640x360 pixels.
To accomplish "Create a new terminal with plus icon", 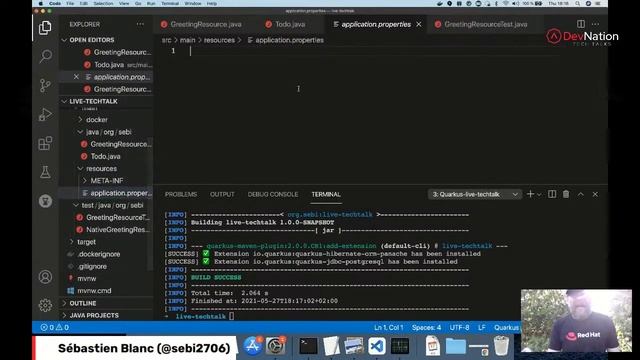I will pos(530,194).
